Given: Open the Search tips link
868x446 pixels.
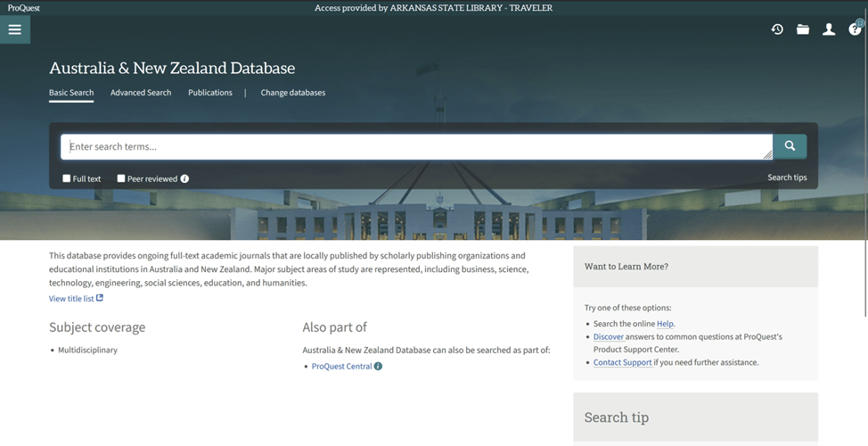Looking at the screenshot, I should [787, 178].
